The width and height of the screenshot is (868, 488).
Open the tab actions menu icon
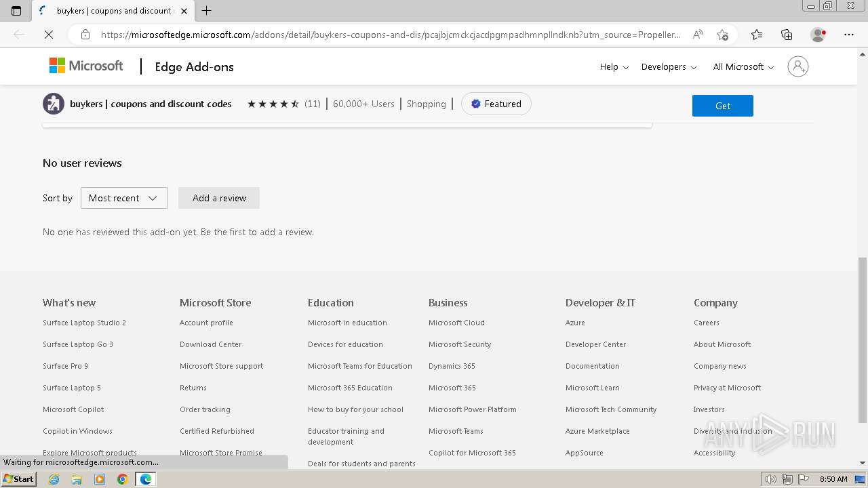pyautogui.click(x=16, y=11)
